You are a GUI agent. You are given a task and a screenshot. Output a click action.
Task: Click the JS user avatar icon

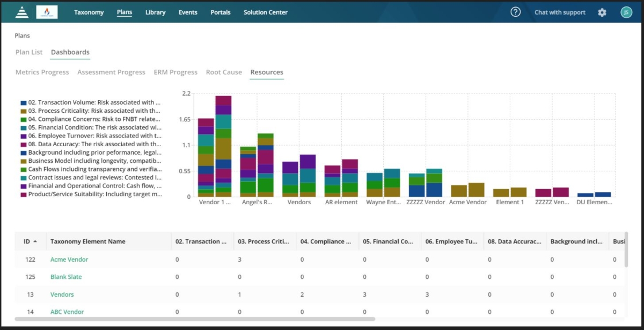pyautogui.click(x=626, y=11)
